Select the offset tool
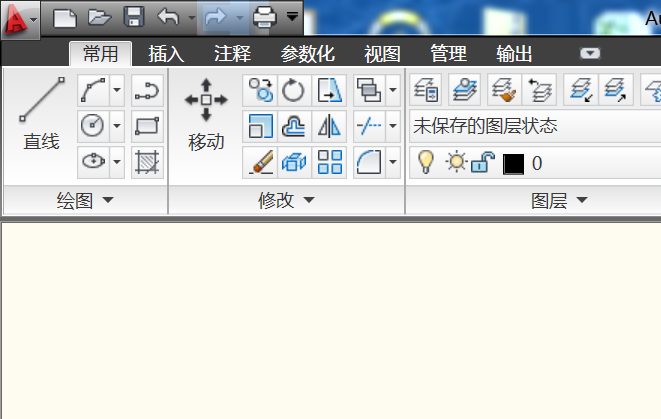This screenshot has width=661, height=419. [294, 126]
